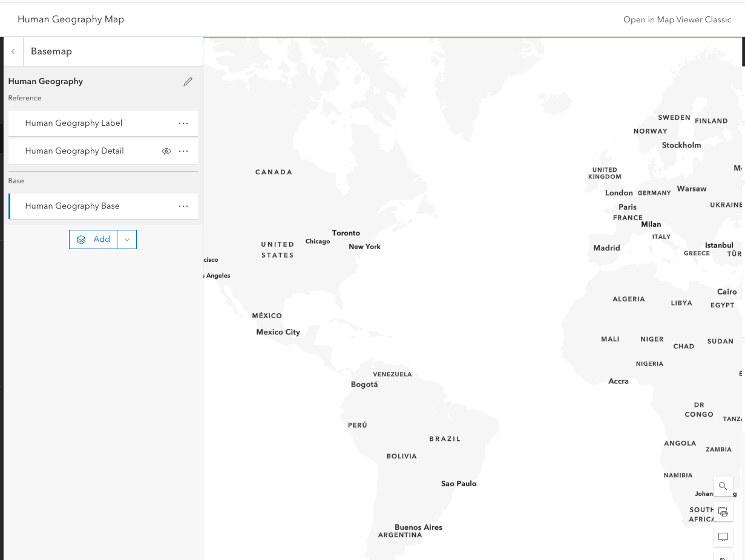Viewport: 745px width, 560px height.
Task: Open options for Human Geography Base
Action: [x=183, y=206]
